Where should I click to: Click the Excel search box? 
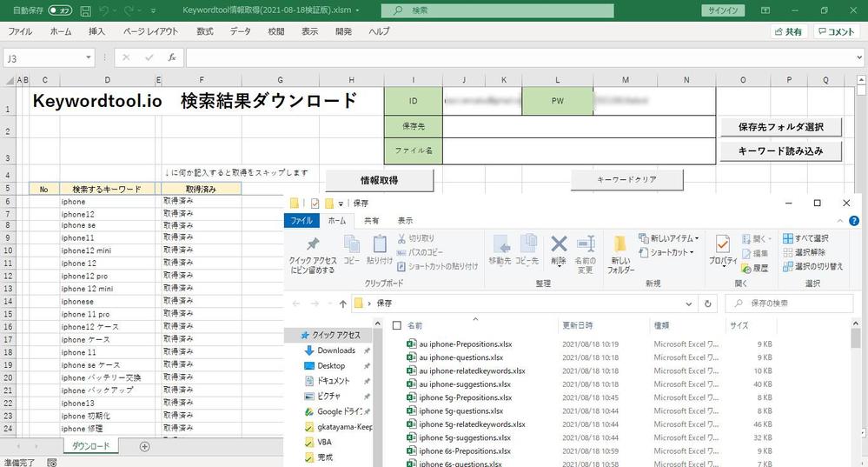tap(497, 10)
